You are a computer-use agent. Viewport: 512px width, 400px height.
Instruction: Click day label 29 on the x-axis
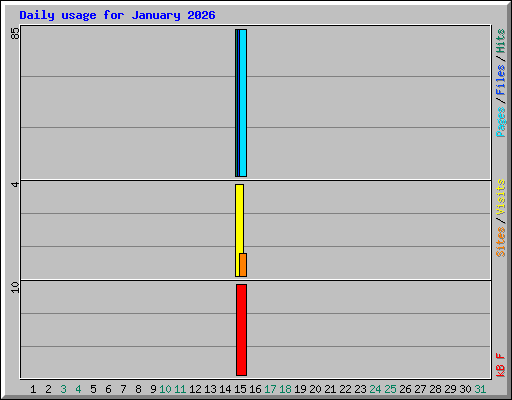pyautogui.click(x=450, y=389)
